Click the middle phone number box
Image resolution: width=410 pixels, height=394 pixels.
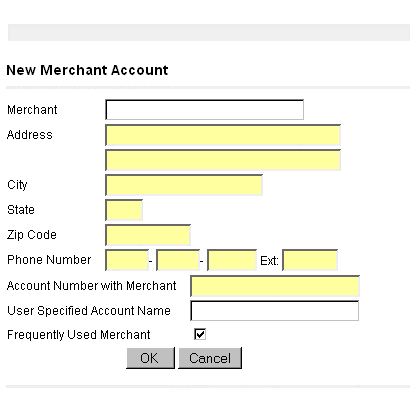[178, 260]
